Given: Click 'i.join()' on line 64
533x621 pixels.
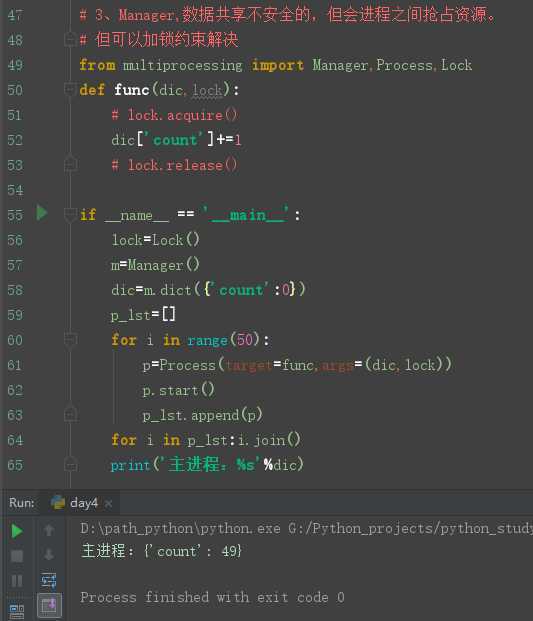Looking at the screenshot, I should 269,440.
